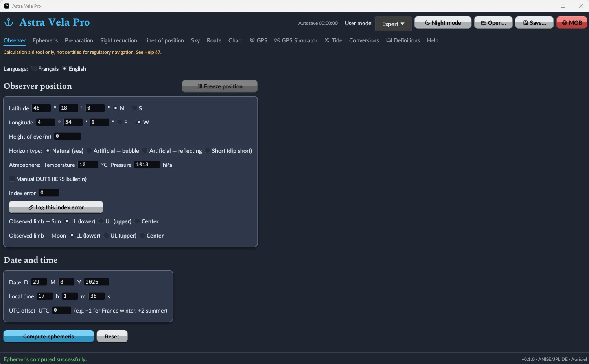The image size is (589, 364).
Task: Open the GPS tab
Action: pos(258,40)
